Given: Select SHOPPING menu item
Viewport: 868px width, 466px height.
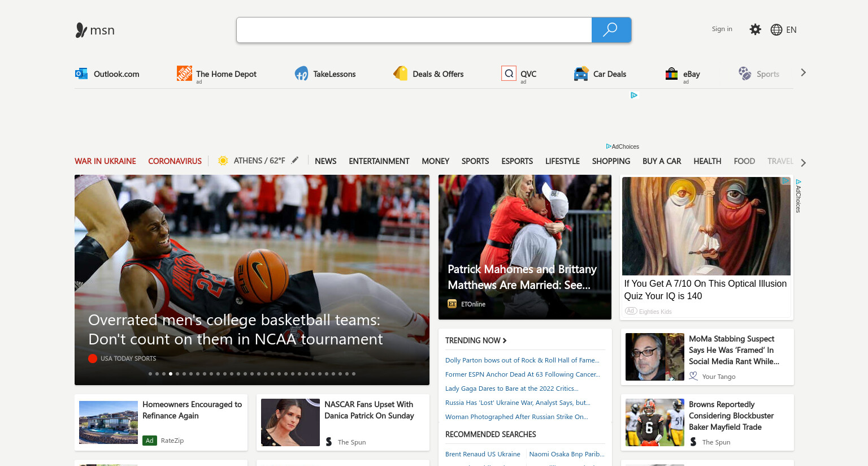Looking at the screenshot, I should pyautogui.click(x=611, y=161).
